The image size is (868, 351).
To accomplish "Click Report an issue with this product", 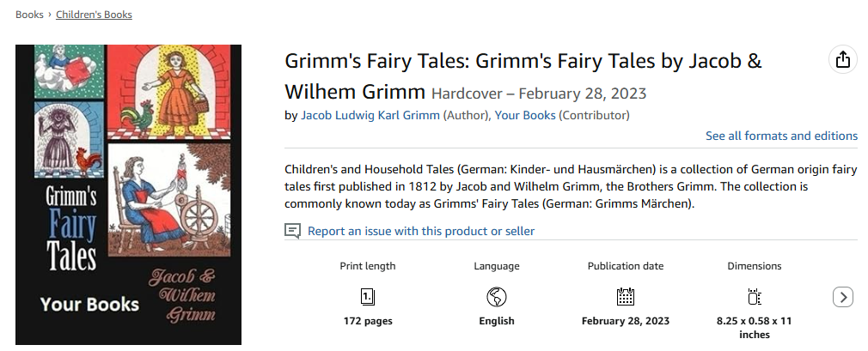I will coord(421,231).
